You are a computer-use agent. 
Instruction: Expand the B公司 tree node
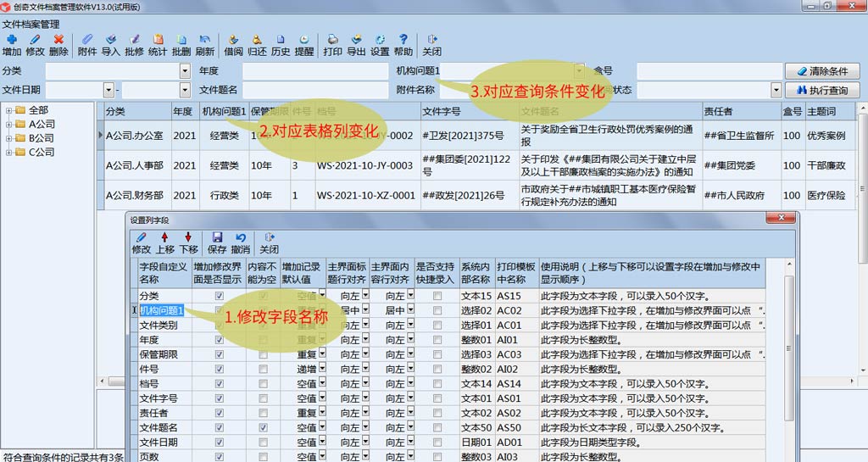pos(8,138)
